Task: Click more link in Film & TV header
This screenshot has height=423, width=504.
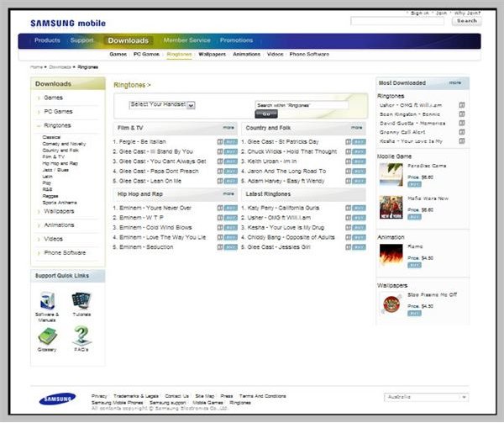Action: pyautogui.click(x=228, y=128)
